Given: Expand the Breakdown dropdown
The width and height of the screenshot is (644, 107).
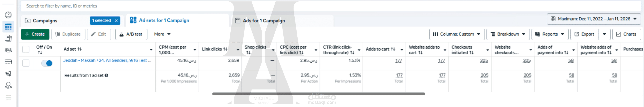Looking at the screenshot, I should coord(508,34).
